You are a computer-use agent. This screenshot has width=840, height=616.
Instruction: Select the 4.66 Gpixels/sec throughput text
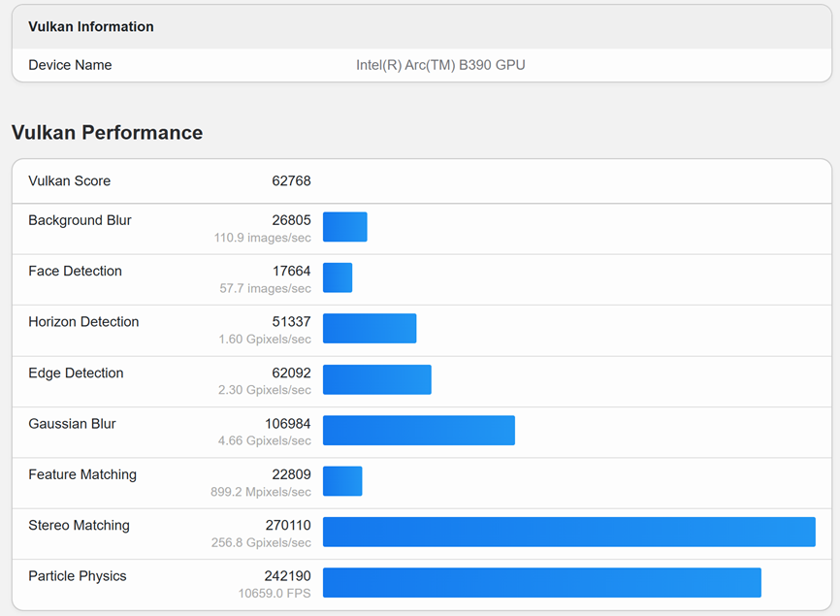[265, 440]
